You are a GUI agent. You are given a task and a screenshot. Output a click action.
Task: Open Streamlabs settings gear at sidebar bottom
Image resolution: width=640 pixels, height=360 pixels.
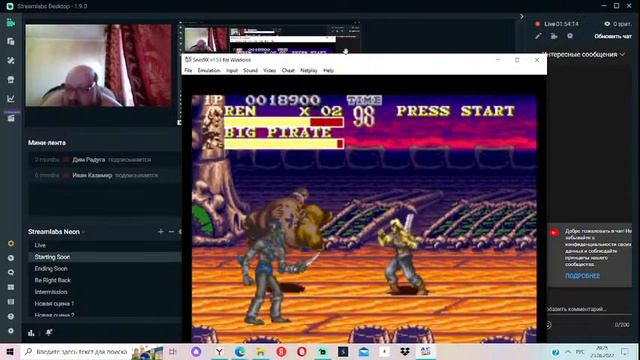(x=11, y=331)
